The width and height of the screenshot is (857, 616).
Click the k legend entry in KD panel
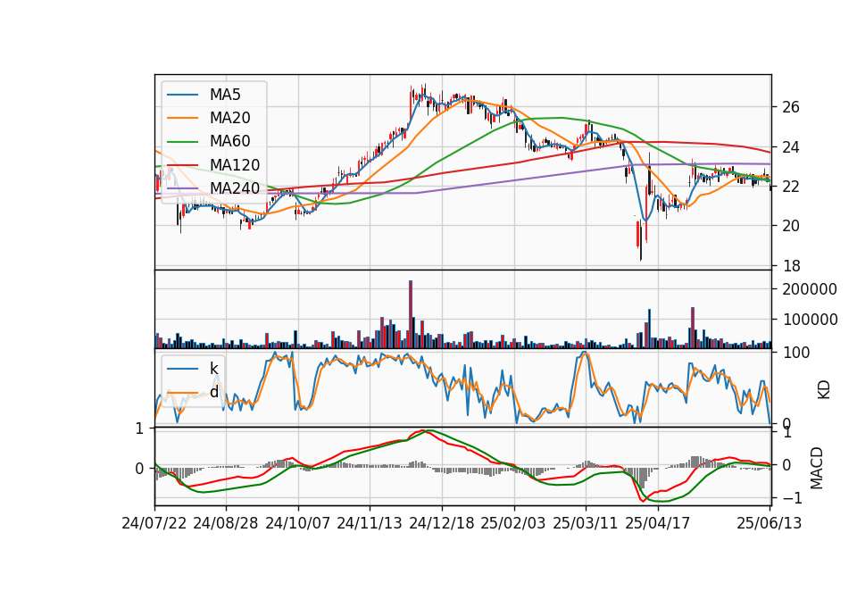pos(213,369)
